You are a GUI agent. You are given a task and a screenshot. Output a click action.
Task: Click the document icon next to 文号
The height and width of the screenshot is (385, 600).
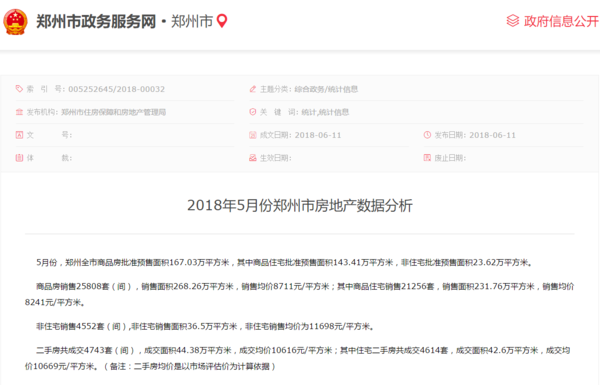pyautogui.click(x=19, y=135)
